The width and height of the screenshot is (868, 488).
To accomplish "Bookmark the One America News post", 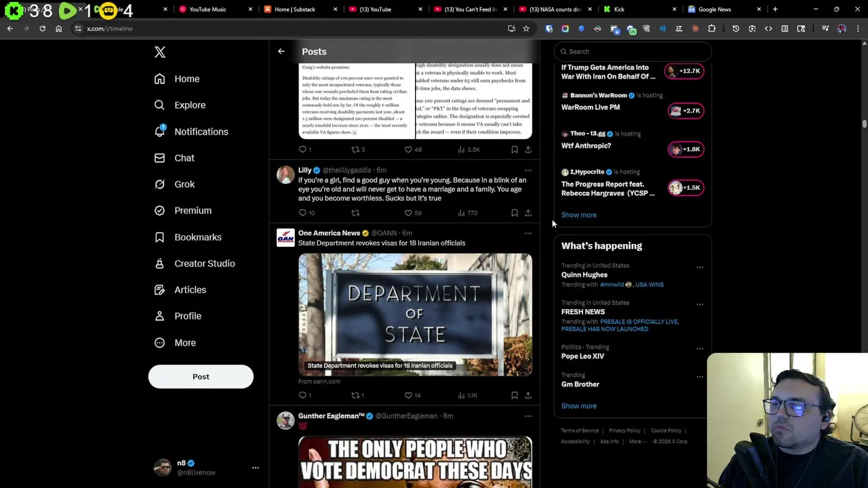I will tap(514, 395).
